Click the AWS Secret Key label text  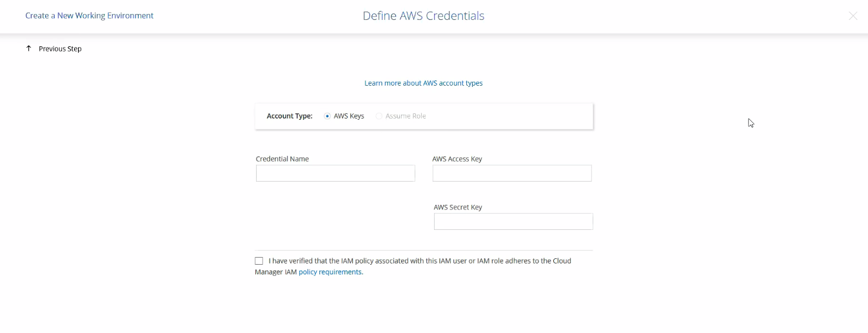pos(458,207)
